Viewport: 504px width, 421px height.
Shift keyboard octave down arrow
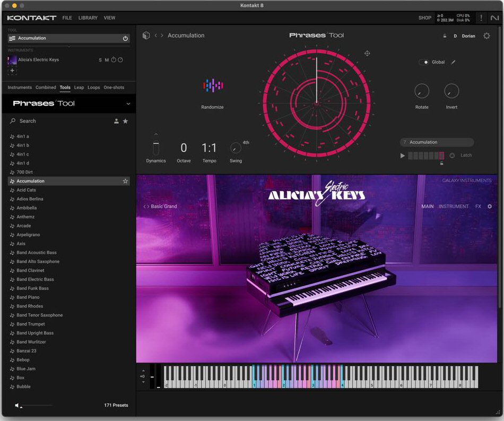(x=143, y=382)
